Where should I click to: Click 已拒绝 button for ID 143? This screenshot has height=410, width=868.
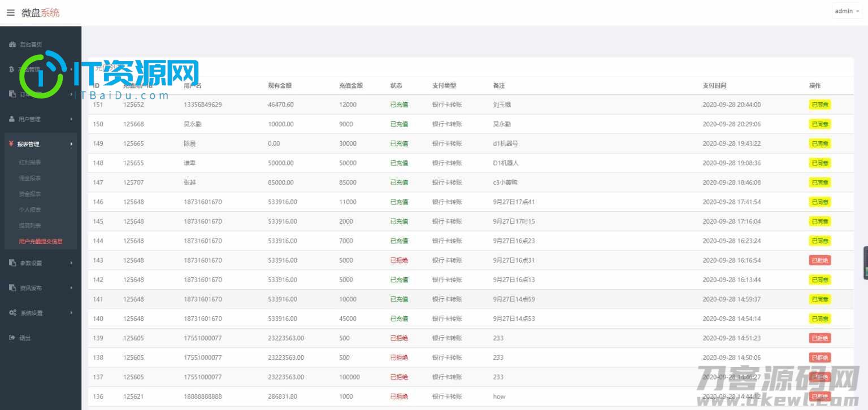820,260
